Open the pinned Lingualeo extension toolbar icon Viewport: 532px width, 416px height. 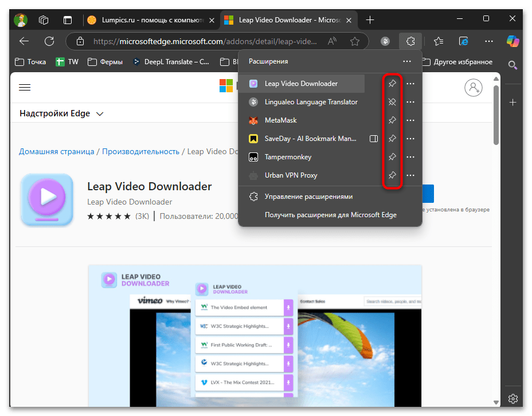(x=385, y=41)
